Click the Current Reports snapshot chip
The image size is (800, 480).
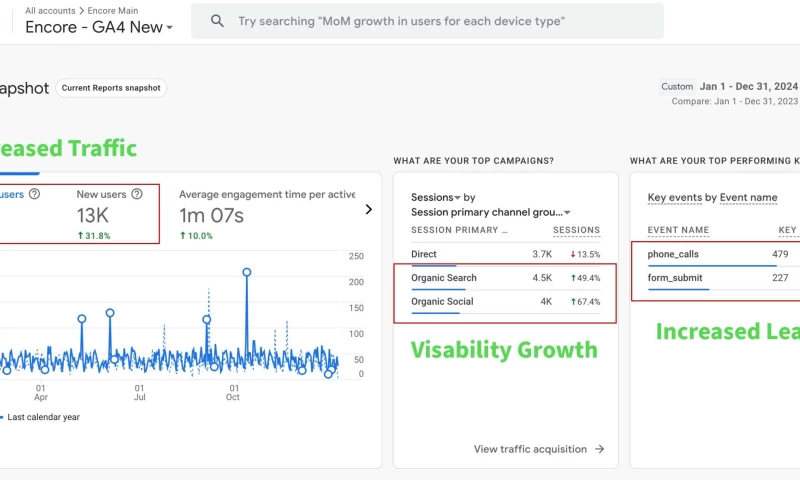click(x=111, y=88)
